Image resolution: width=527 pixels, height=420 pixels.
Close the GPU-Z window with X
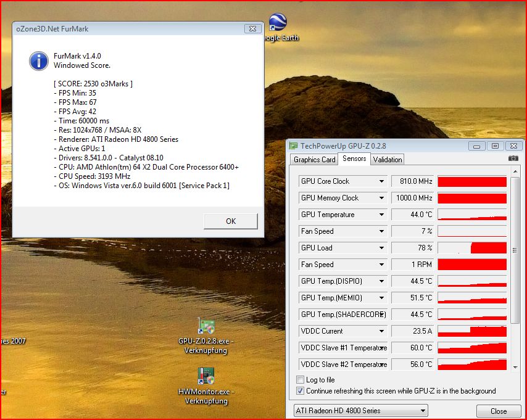513,146
